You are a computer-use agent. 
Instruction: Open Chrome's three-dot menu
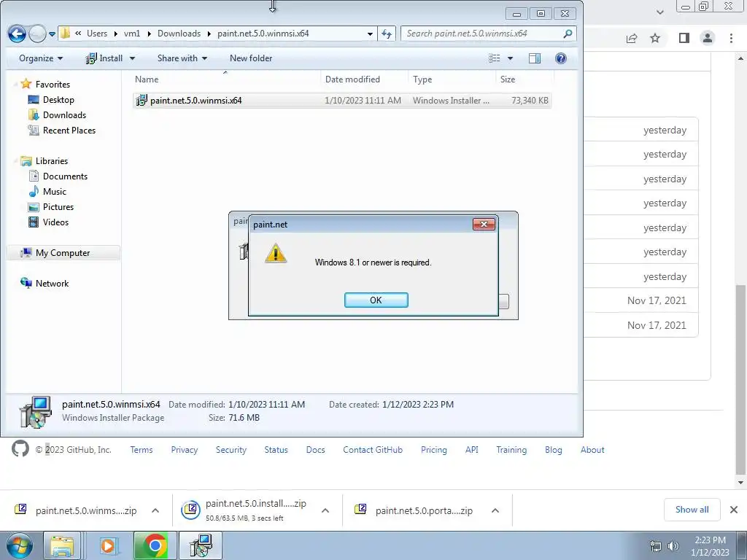[x=731, y=38]
